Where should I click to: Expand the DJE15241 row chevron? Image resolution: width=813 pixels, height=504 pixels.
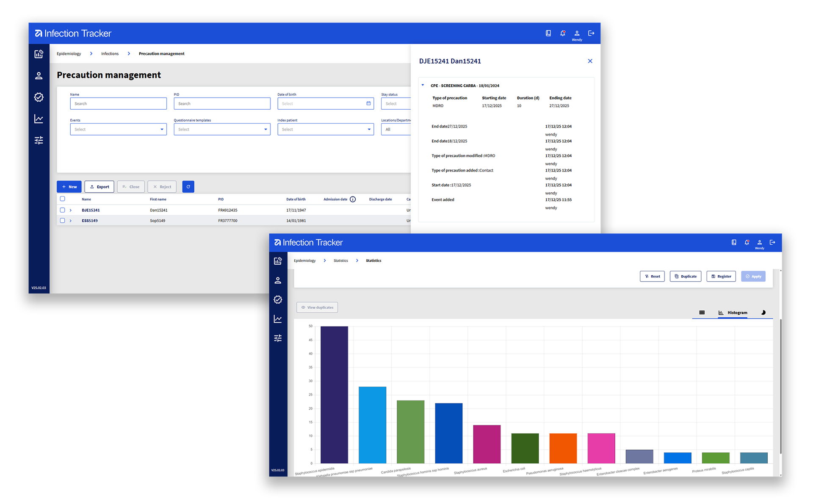point(71,210)
